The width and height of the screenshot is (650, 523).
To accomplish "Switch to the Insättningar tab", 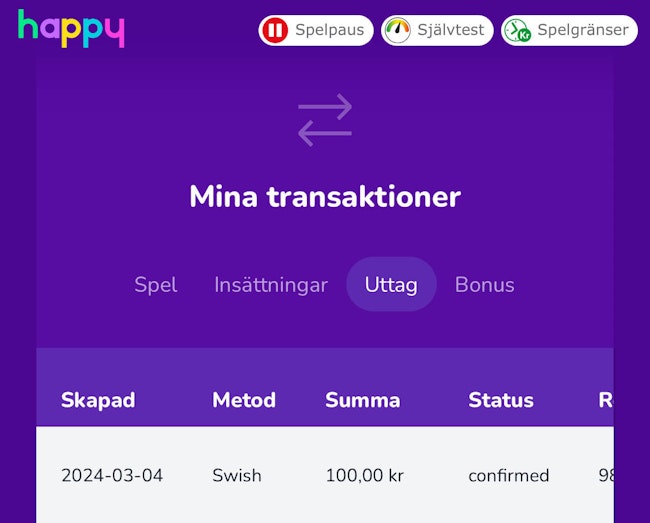I will pyautogui.click(x=271, y=285).
